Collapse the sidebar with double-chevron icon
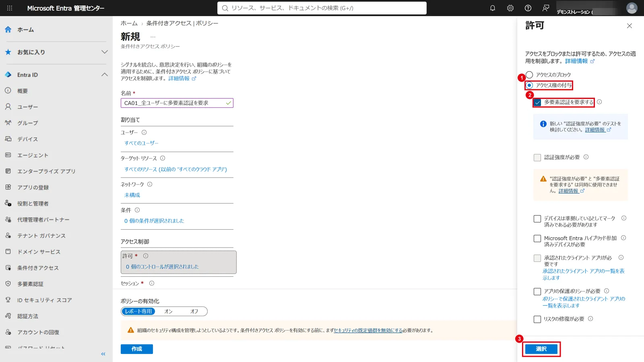The image size is (644, 362). coord(103,354)
